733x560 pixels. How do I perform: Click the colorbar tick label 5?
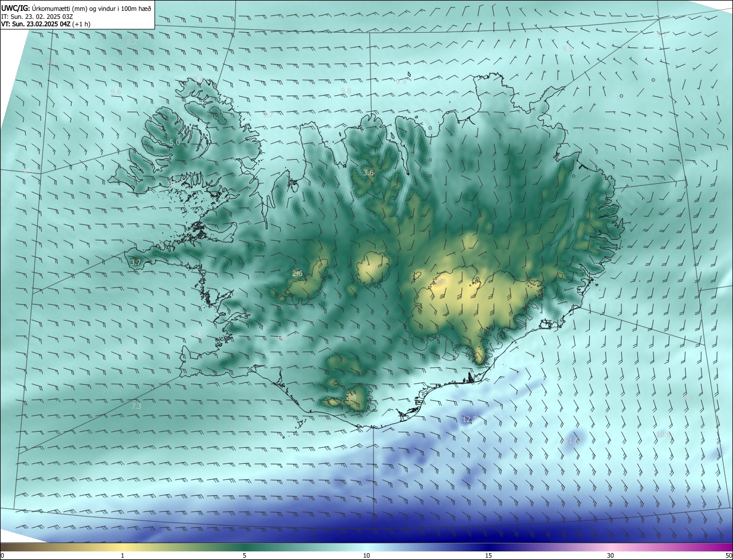pos(245,555)
